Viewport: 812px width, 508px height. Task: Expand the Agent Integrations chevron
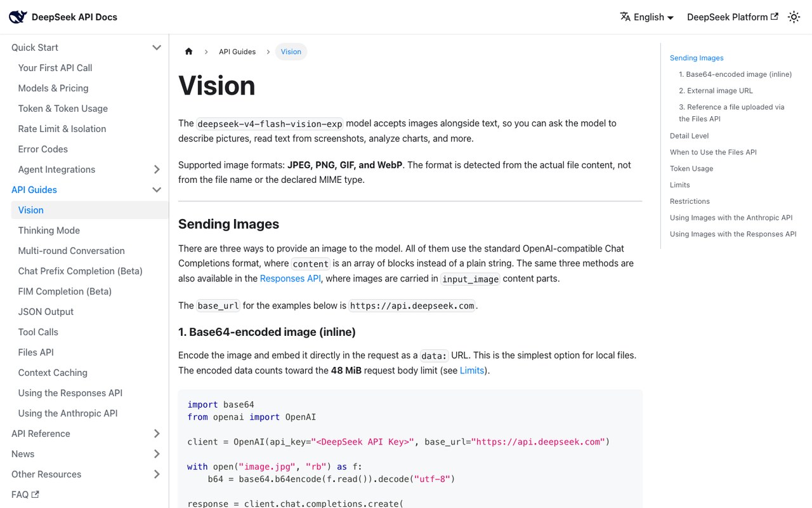click(x=157, y=170)
